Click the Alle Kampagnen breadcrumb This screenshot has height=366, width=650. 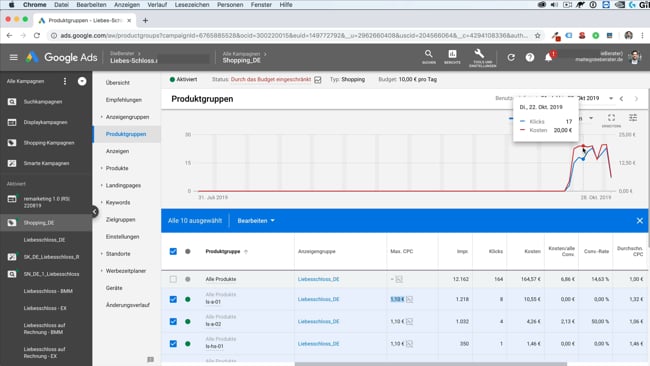point(241,54)
